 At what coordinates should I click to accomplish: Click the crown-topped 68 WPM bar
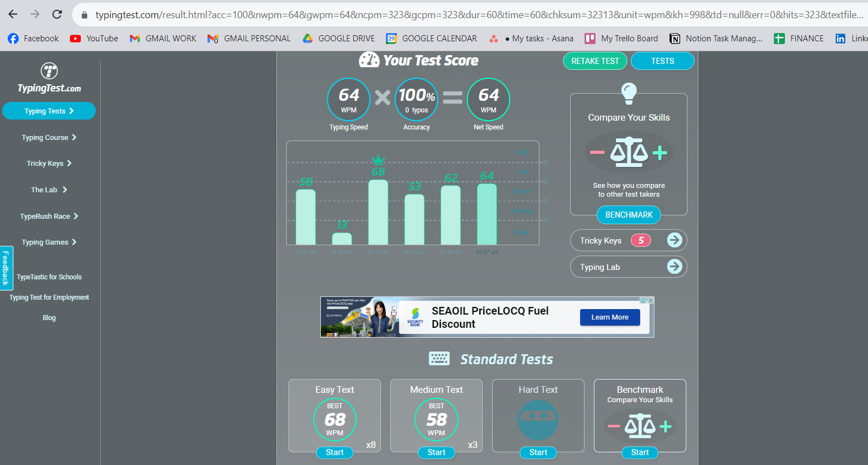tap(378, 212)
